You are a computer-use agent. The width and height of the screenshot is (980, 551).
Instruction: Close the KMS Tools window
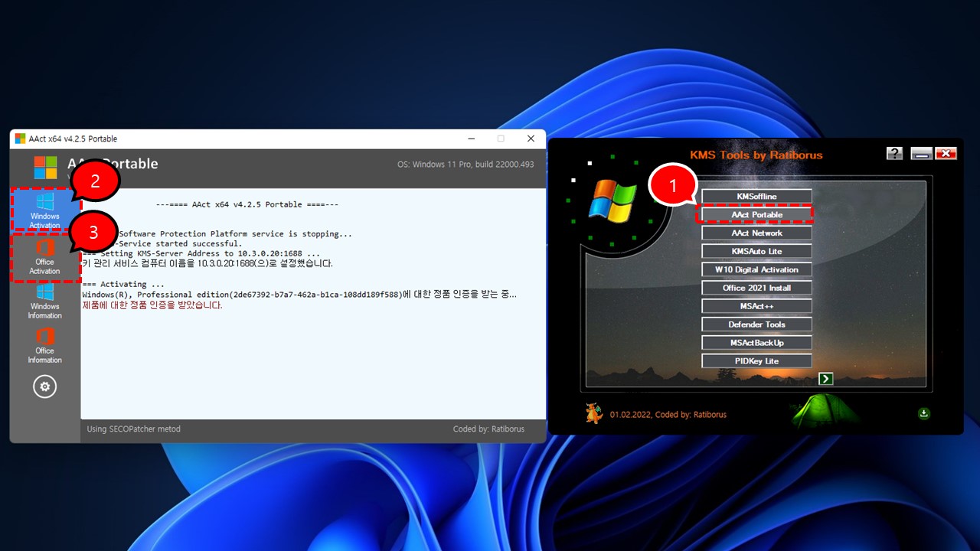946,153
